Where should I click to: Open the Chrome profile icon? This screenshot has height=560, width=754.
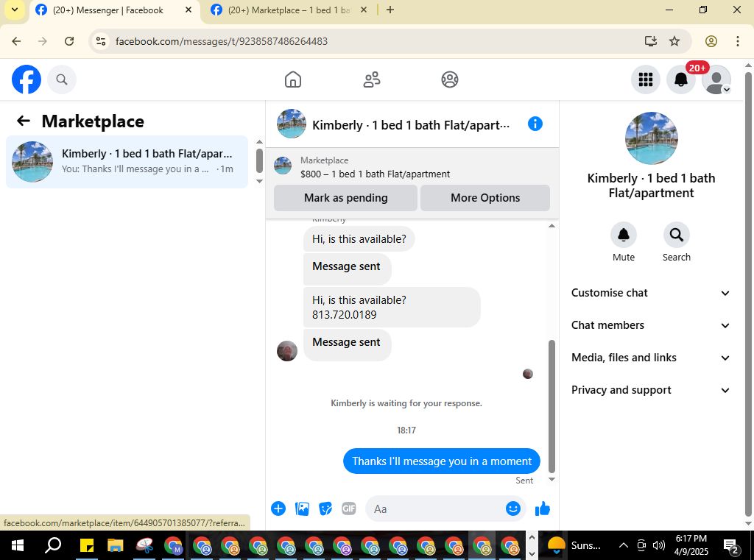point(711,41)
